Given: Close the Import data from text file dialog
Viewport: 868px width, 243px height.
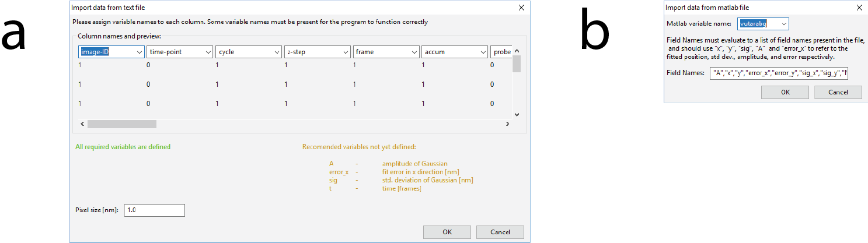Looking at the screenshot, I should click(521, 8).
